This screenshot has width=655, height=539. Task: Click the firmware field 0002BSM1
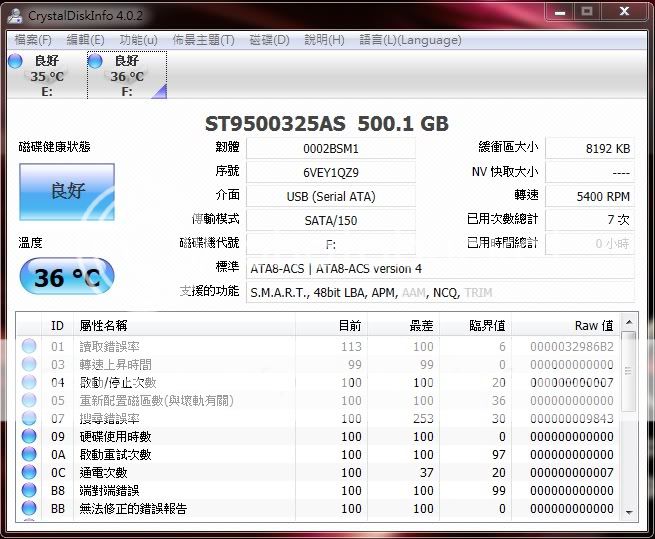[x=331, y=148]
